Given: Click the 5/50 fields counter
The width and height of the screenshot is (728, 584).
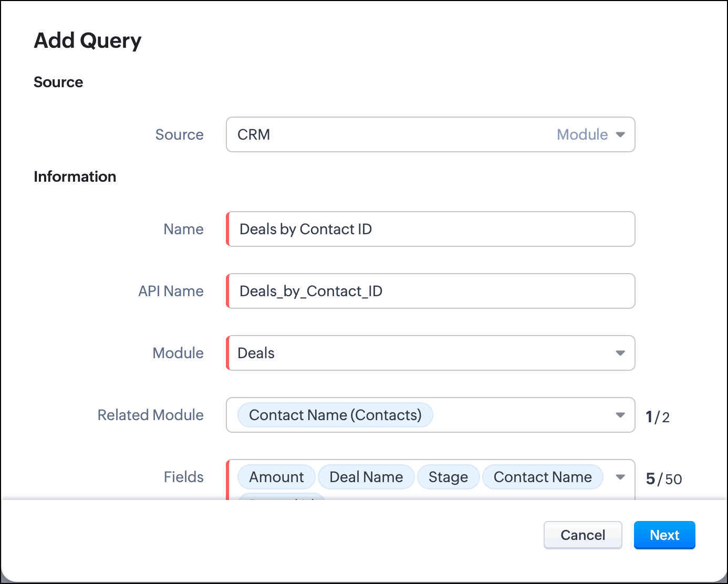Looking at the screenshot, I should (x=664, y=479).
